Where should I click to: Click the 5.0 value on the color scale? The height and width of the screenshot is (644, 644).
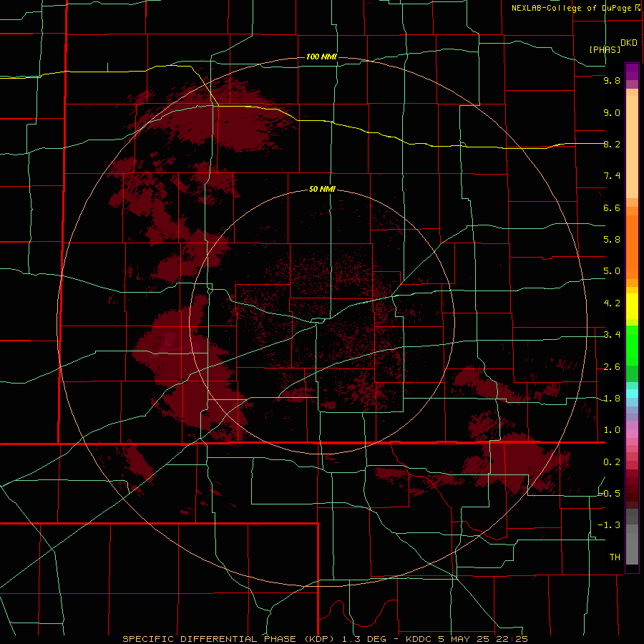pos(612,271)
